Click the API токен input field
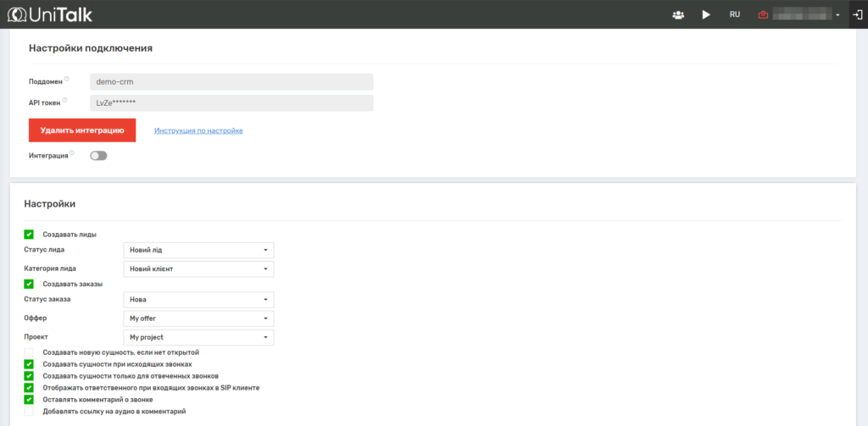This screenshot has height=426, width=868. [x=231, y=102]
